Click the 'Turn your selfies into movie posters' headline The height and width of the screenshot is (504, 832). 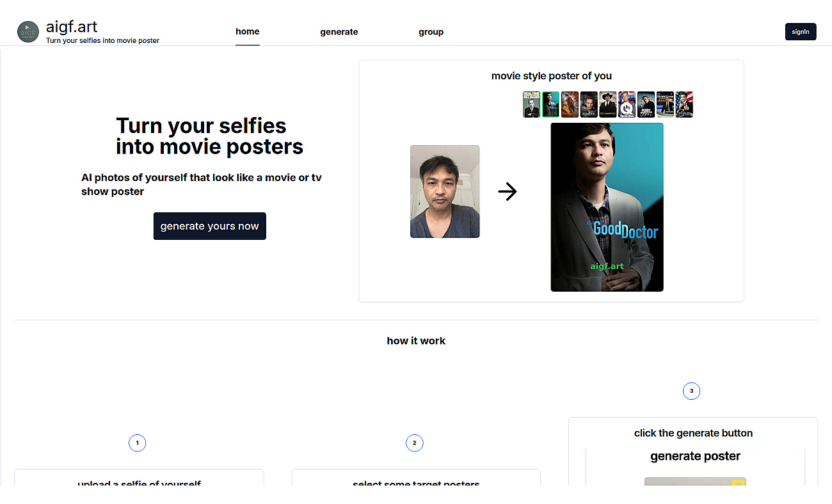point(209,136)
